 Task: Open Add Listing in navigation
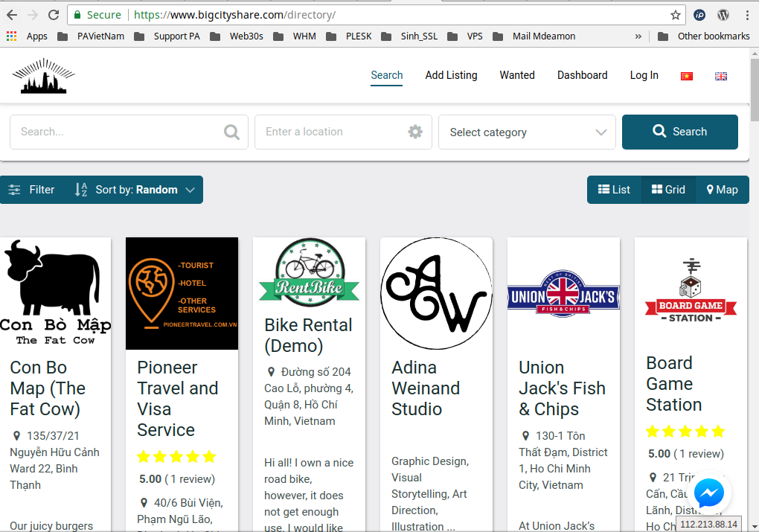pos(451,75)
